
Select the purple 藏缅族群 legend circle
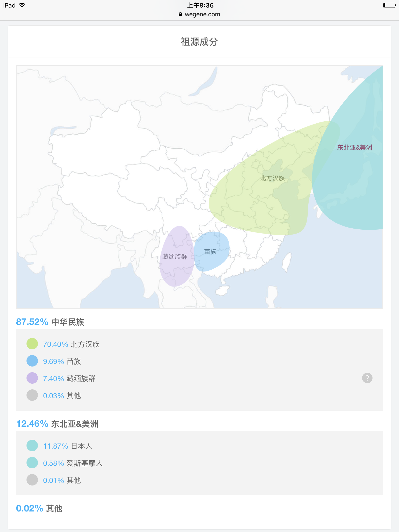(32, 378)
